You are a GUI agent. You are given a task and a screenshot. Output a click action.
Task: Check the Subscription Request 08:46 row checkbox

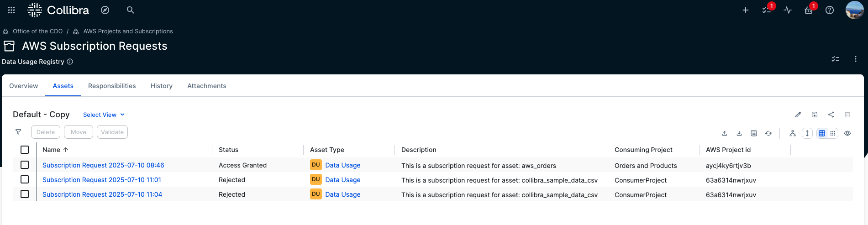click(25, 165)
